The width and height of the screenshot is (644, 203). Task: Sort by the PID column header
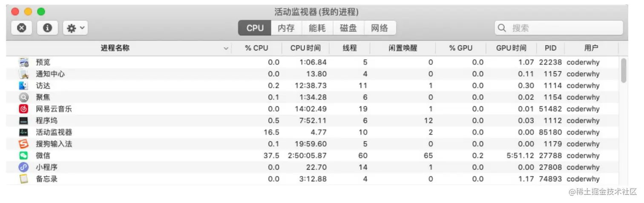[x=550, y=48]
